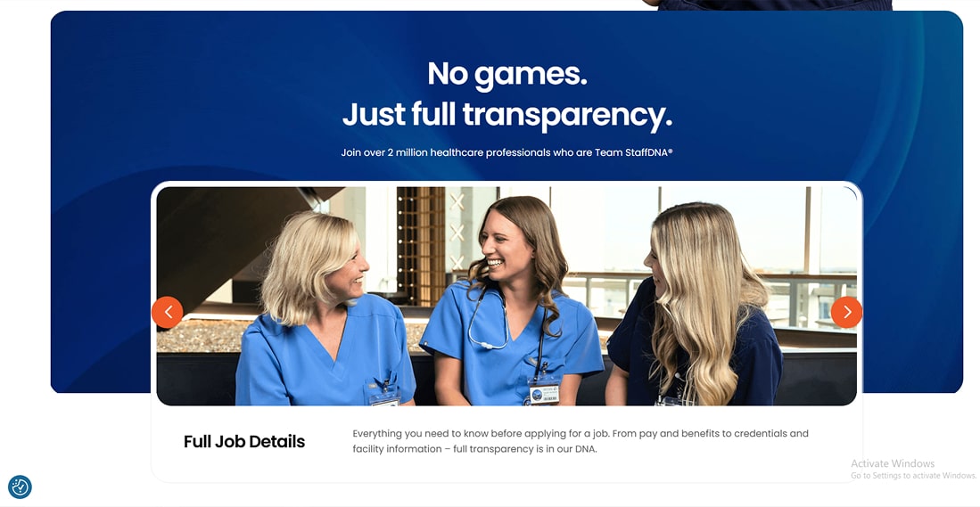Click the ID badge on the brunette nurse
The image size is (980, 507).
[x=544, y=393]
